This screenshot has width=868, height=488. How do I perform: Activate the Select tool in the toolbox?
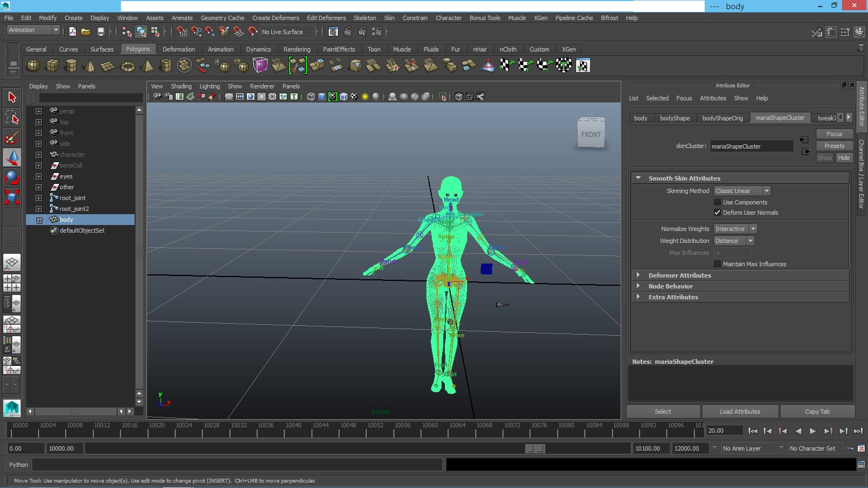click(12, 98)
